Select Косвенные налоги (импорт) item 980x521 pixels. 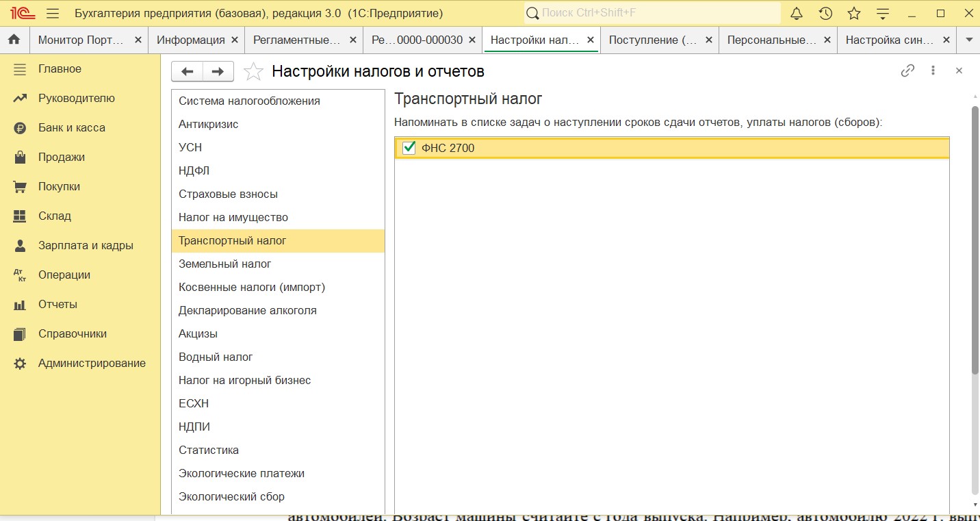[x=278, y=287]
